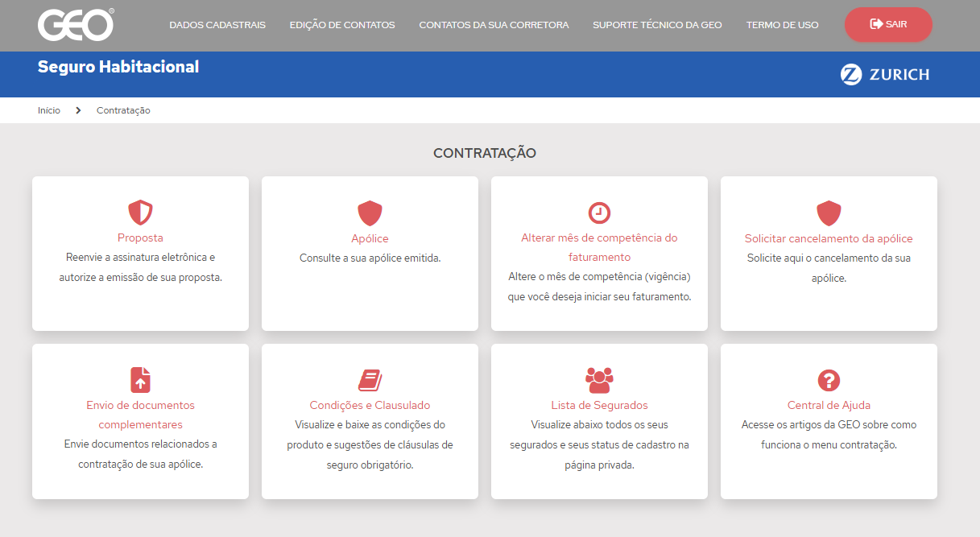Open Edição de Contatos in the top menu
Image resolution: width=980 pixels, height=537 pixels.
pyautogui.click(x=342, y=25)
